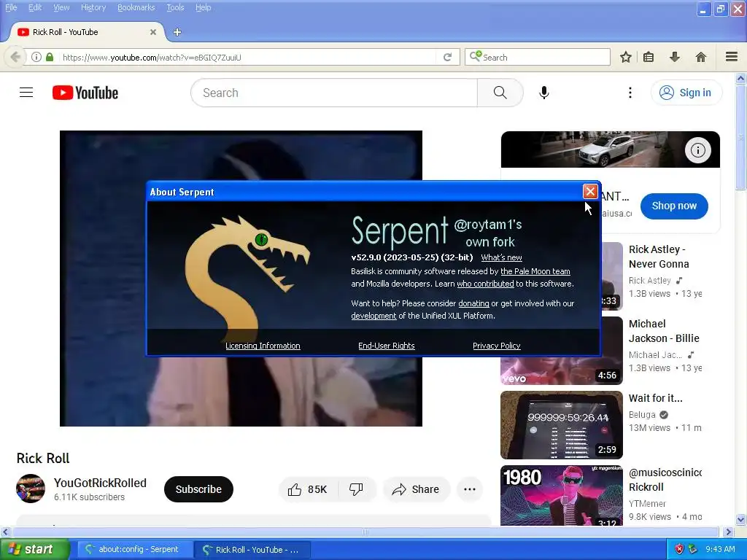Click the Sign in button
This screenshot has width=747, height=560.
(x=686, y=93)
